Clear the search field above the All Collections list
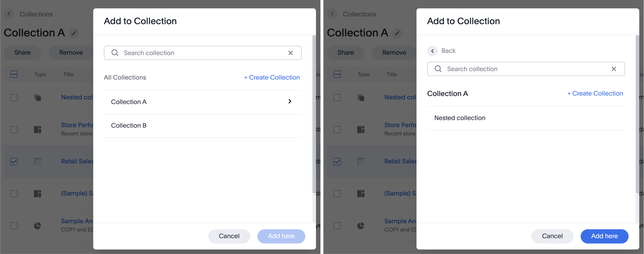 click(x=290, y=53)
